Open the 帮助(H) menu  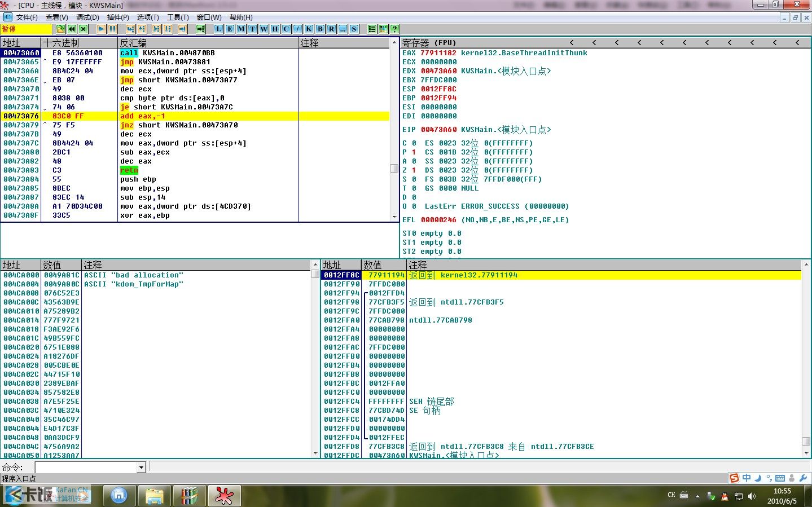(241, 17)
